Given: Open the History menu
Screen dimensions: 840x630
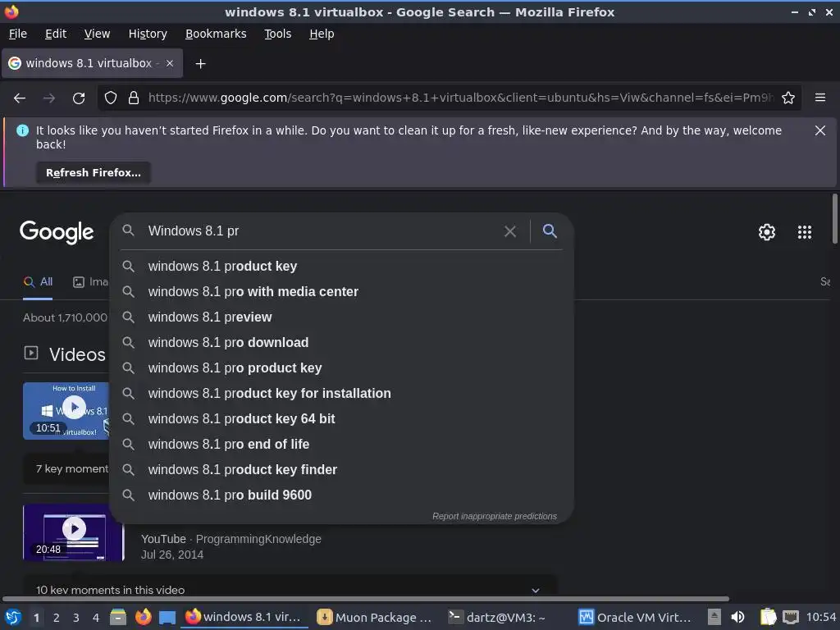Looking at the screenshot, I should pos(148,34).
